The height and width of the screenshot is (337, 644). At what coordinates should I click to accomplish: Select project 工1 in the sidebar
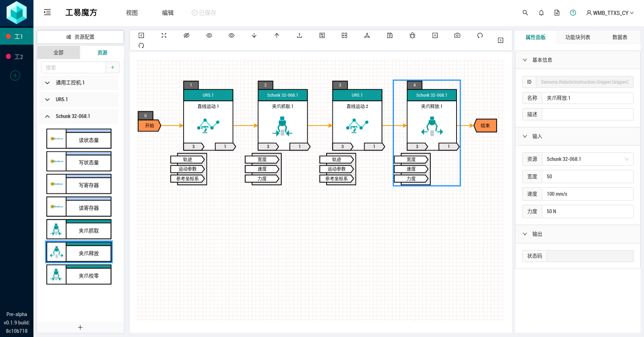coord(17,36)
